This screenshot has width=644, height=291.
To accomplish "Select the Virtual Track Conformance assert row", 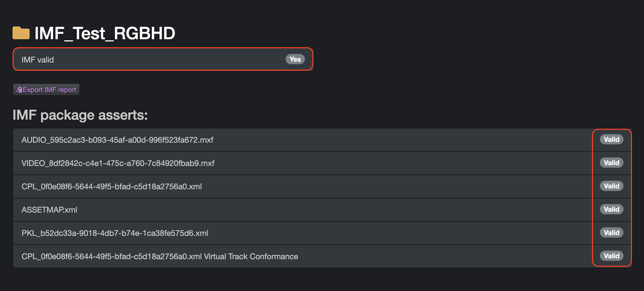I will point(160,256).
